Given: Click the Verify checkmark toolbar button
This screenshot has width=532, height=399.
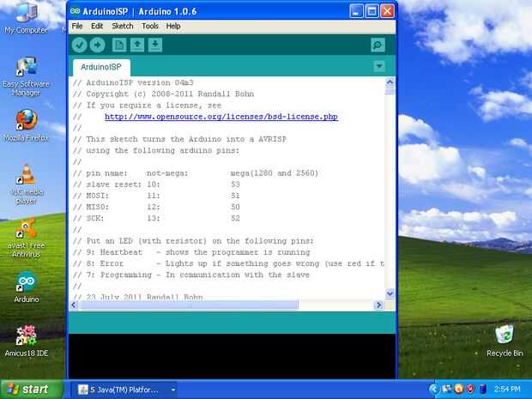Looking at the screenshot, I should pos(80,45).
